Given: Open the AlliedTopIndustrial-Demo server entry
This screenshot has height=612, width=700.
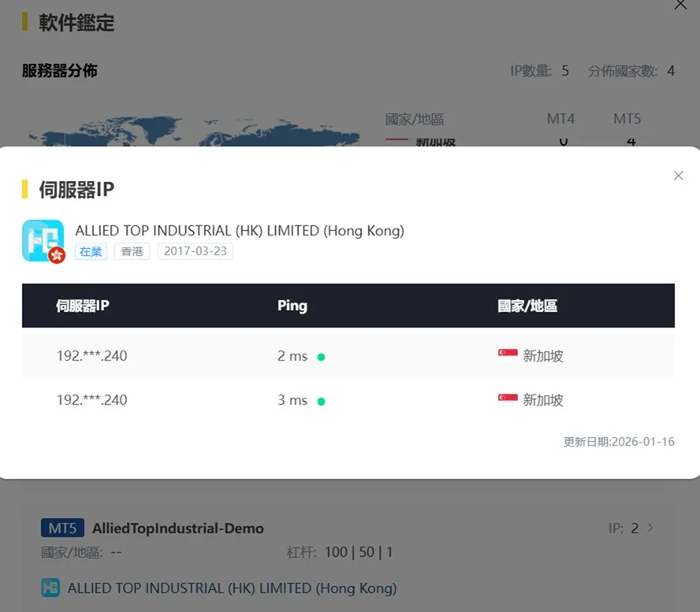Looking at the screenshot, I should tap(177, 529).
